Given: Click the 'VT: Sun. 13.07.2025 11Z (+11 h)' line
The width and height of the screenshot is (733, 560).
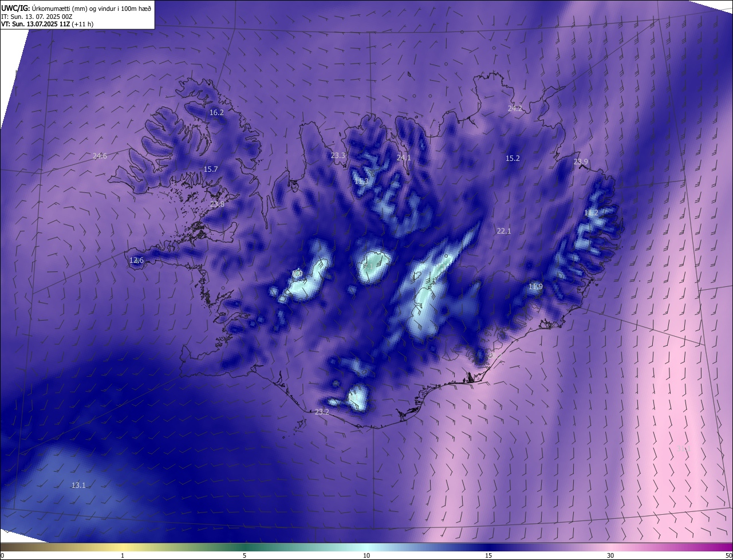Looking at the screenshot, I should point(48,24).
